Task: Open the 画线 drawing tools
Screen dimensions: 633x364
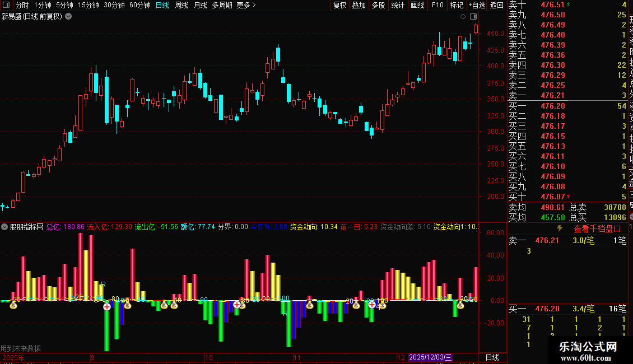Action: [417, 5]
